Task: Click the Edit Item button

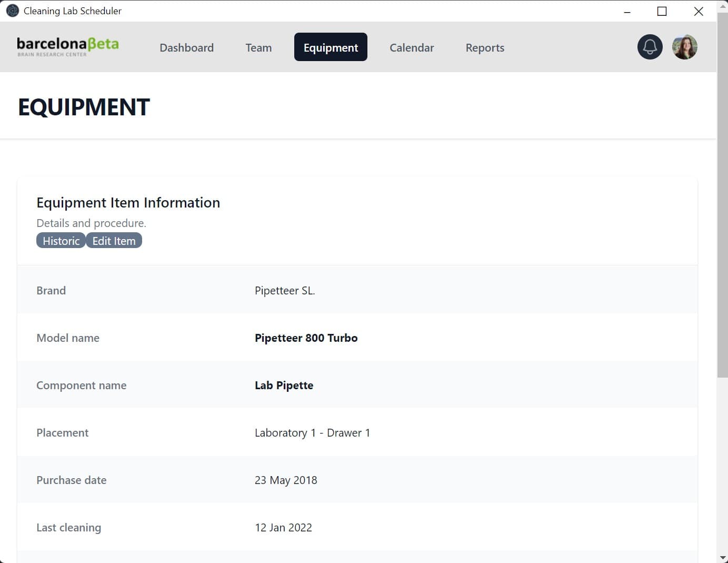Action: pyautogui.click(x=114, y=241)
